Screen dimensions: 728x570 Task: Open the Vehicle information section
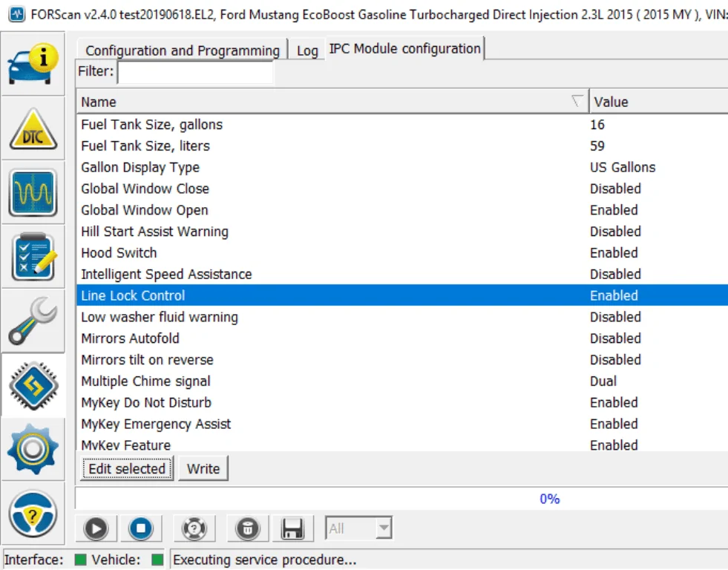[x=33, y=64]
